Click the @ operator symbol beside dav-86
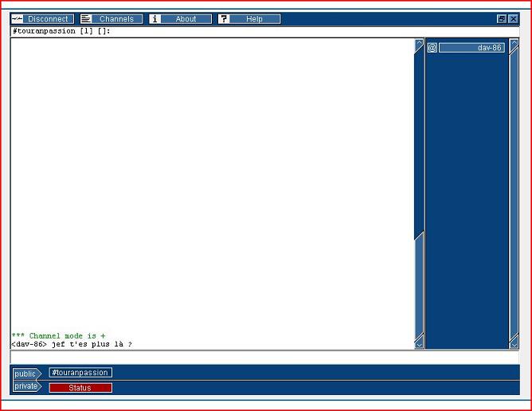 click(x=432, y=48)
